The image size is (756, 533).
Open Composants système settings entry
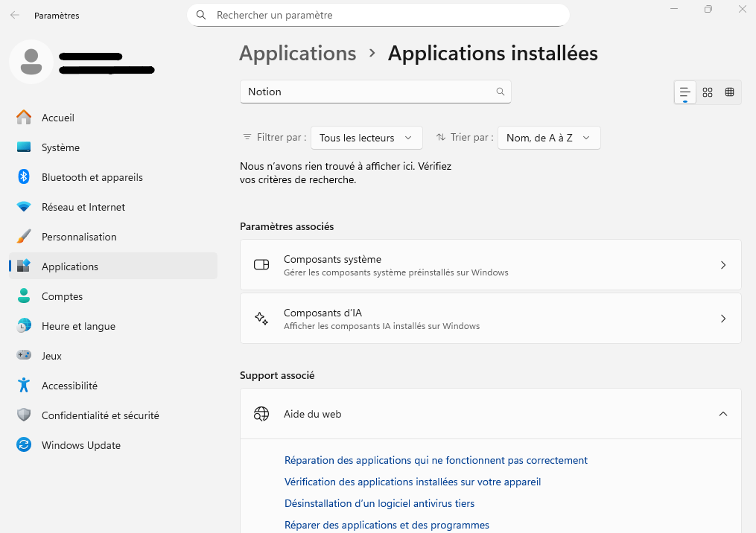[x=490, y=265]
